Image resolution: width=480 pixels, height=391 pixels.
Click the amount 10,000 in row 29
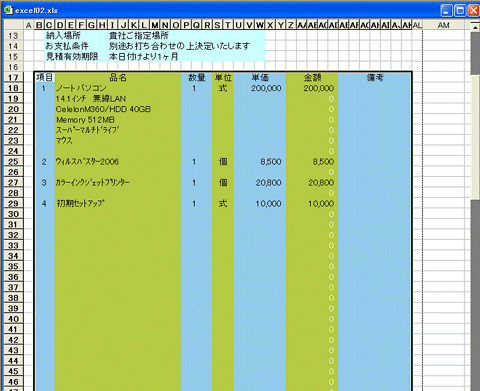pos(321,203)
